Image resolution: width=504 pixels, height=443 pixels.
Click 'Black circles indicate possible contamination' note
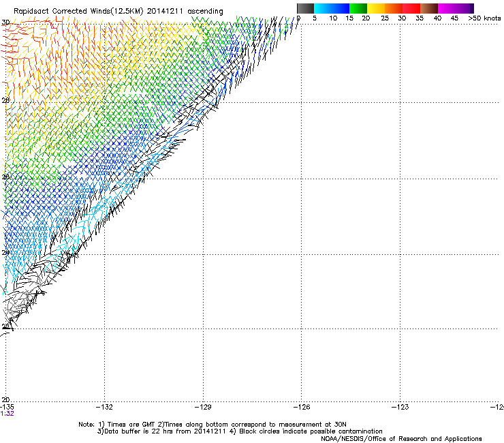[x=311, y=431]
